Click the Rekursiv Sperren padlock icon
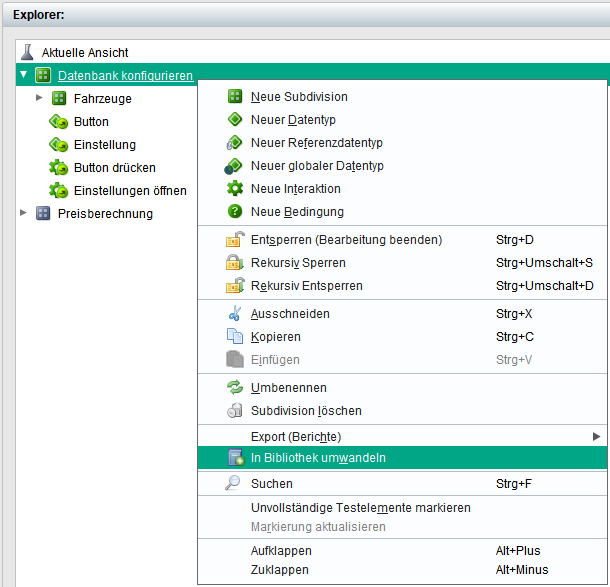The width and height of the screenshot is (610, 587). tap(235, 262)
